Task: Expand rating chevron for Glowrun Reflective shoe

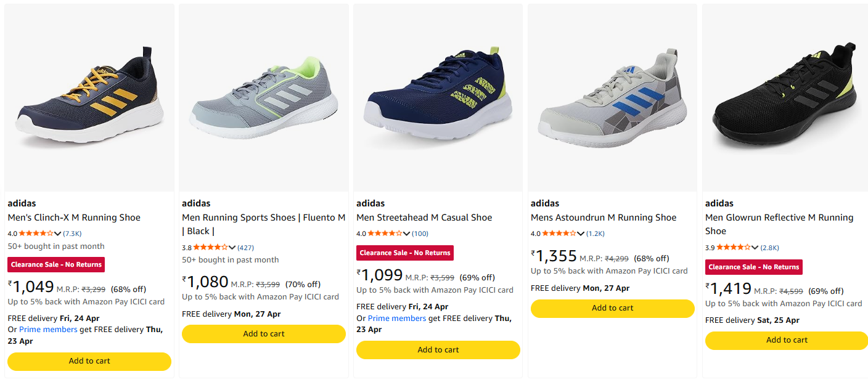Action: [x=756, y=247]
